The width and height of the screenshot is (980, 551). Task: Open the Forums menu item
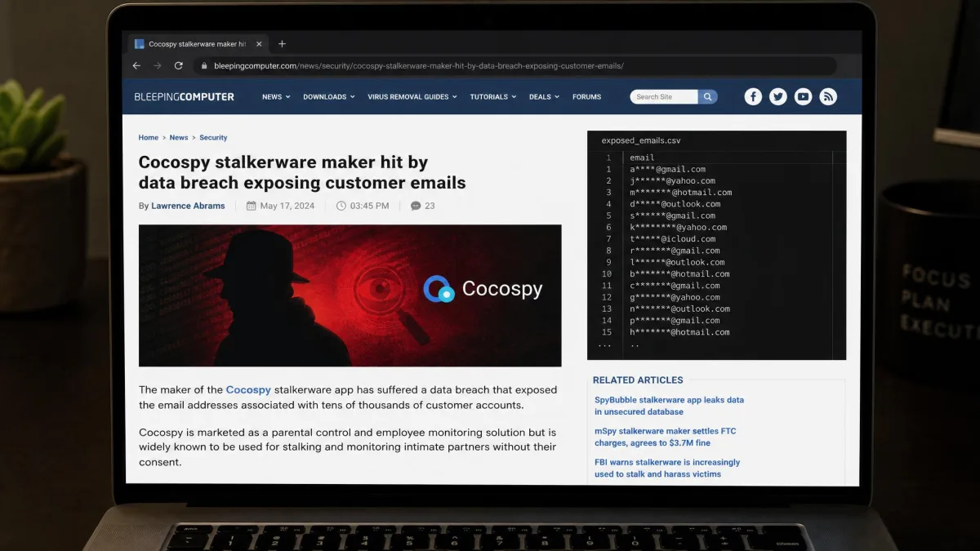click(x=586, y=96)
